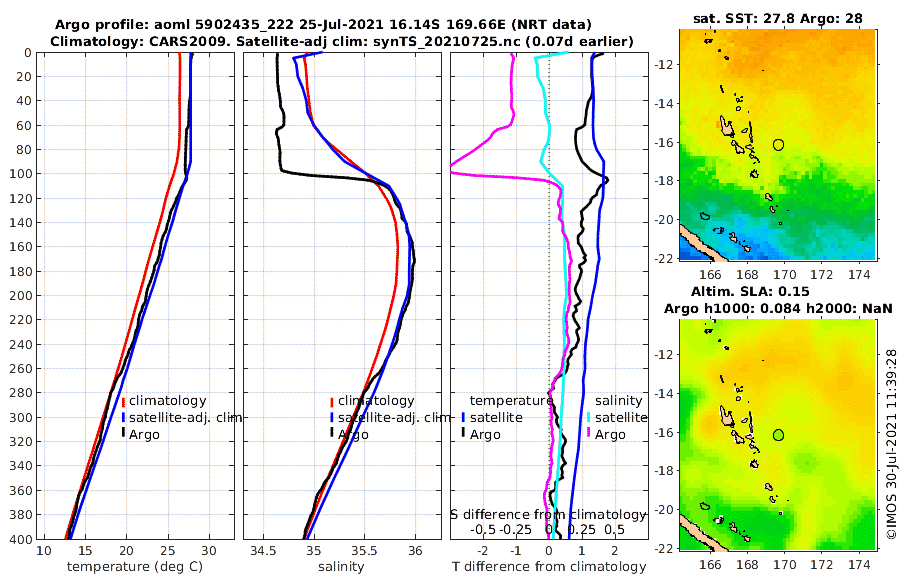Click the 'salinity' x-axis label
Image resolution: width=900 pixels, height=580 pixels.
(x=341, y=567)
